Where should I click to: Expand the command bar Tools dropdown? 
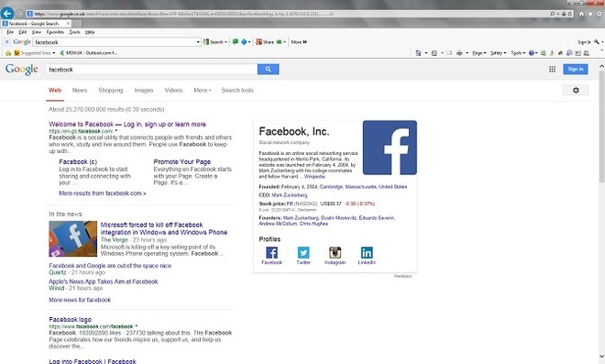(518, 53)
